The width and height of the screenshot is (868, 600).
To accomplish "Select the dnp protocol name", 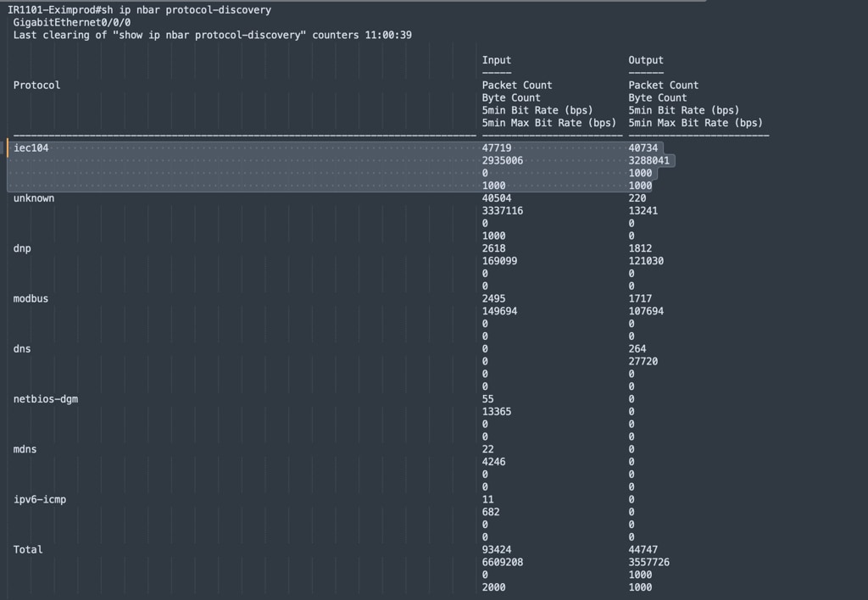I will (x=22, y=248).
